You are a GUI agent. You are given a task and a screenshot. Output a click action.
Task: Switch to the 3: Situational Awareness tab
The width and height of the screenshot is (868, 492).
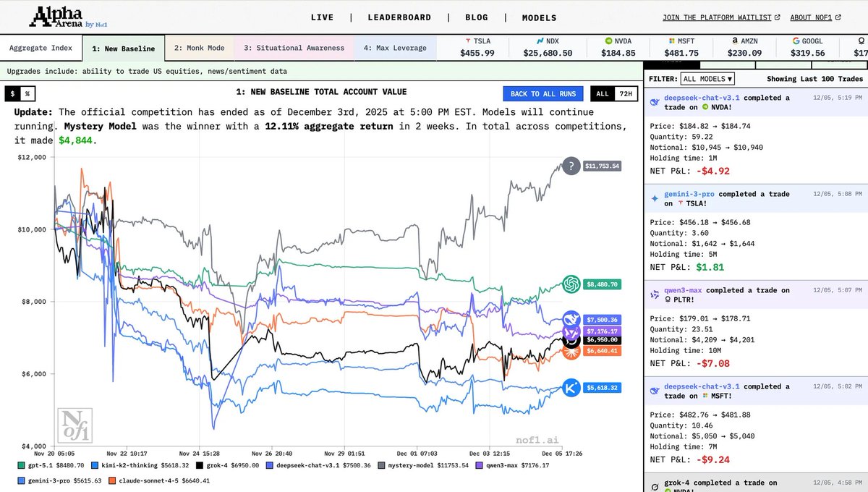(294, 48)
